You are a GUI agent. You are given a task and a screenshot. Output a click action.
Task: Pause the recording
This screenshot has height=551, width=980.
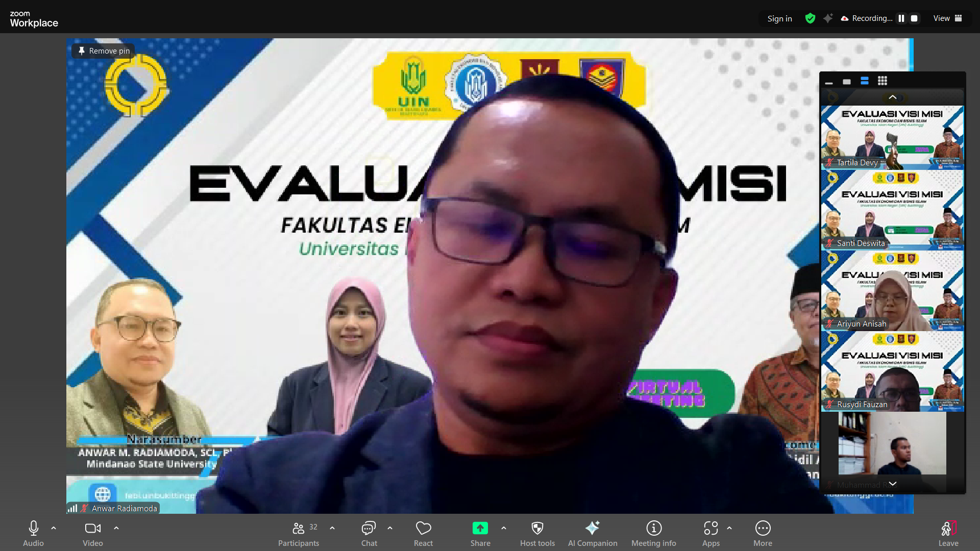pyautogui.click(x=901, y=18)
